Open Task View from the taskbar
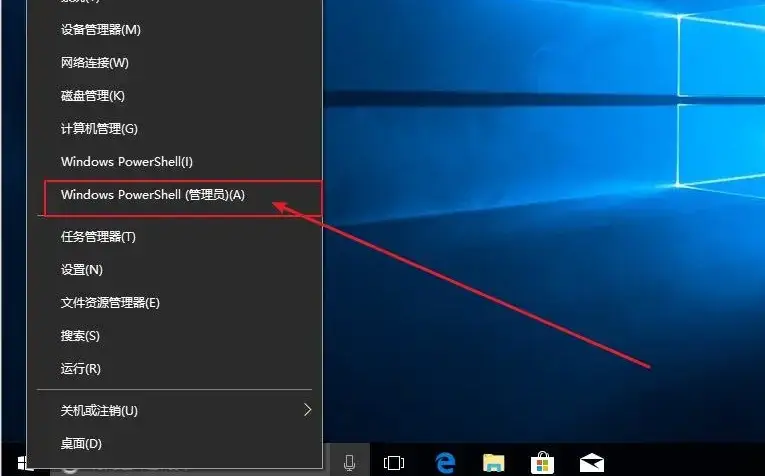Viewport: 765px width, 476px height. coord(394,463)
